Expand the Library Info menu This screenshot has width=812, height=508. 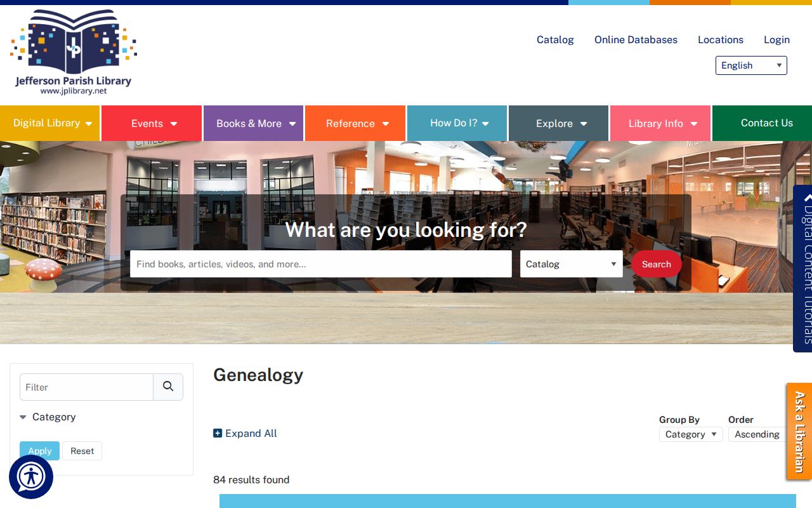pos(660,123)
